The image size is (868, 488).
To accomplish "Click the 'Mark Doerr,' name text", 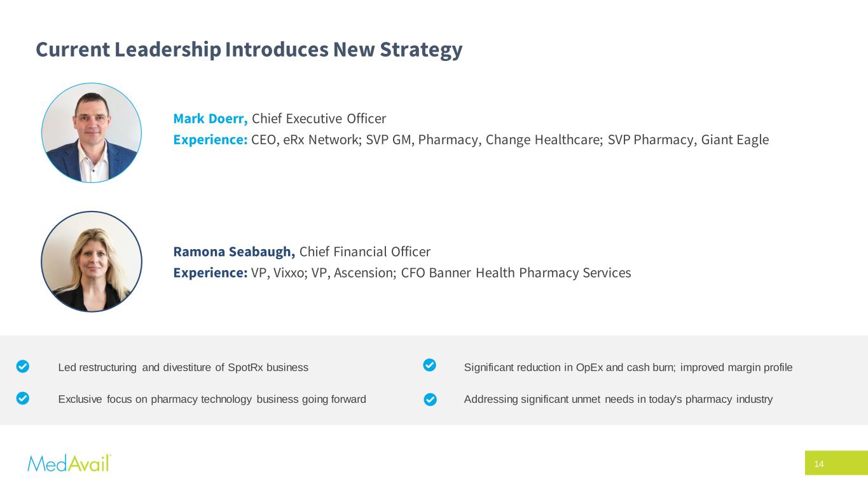I will coord(210,119).
